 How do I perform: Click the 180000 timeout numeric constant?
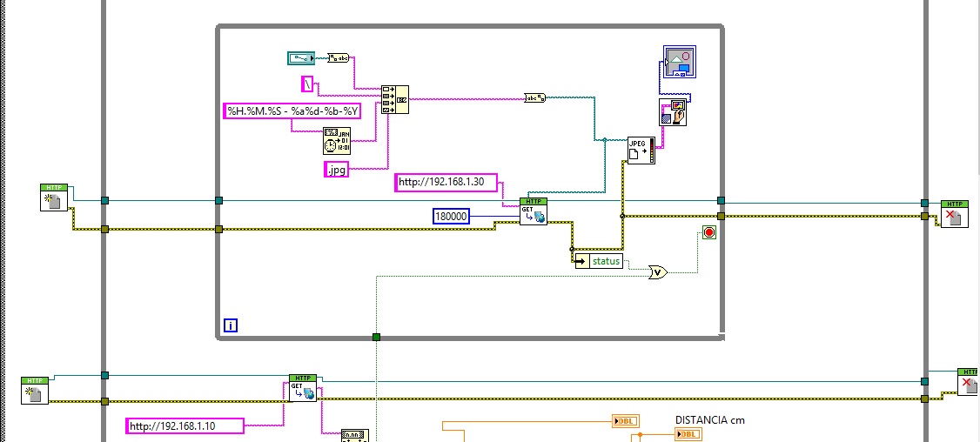click(451, 216)
